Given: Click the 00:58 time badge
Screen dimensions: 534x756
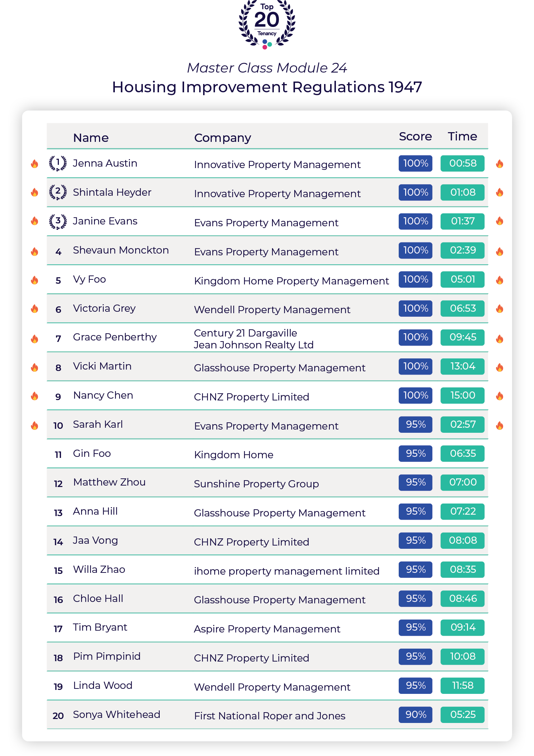Looking at the screenshot, I should (x=462, y=163).
